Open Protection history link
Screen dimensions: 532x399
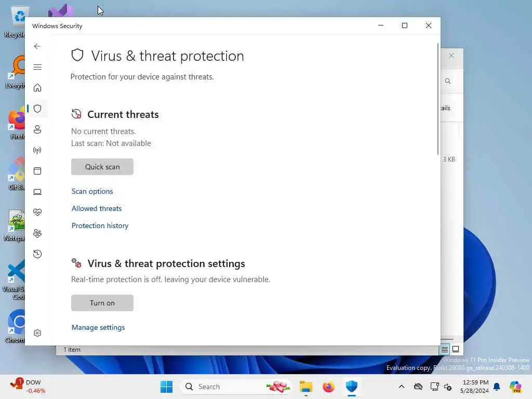[x=100, y=225]
